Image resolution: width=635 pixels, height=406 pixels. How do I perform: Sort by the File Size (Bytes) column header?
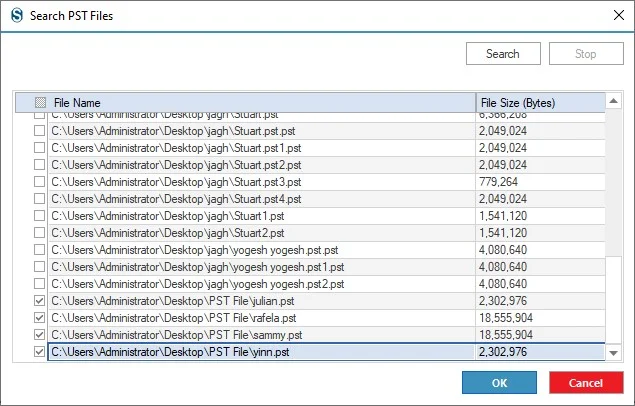541,102
